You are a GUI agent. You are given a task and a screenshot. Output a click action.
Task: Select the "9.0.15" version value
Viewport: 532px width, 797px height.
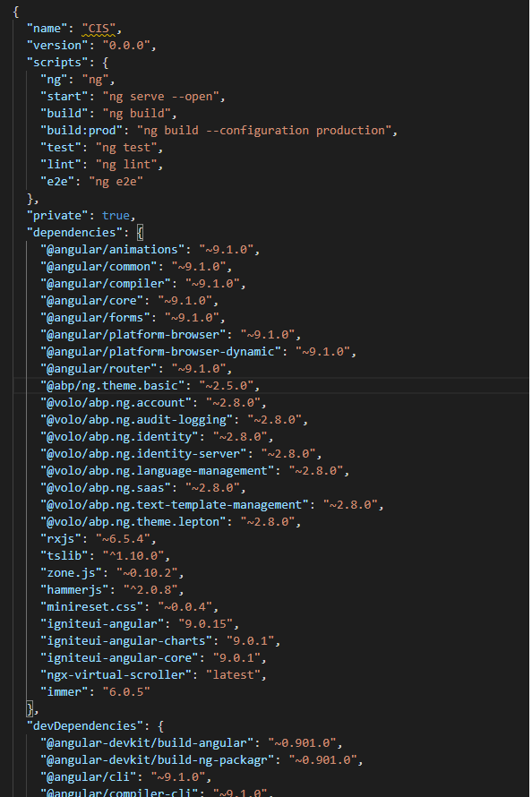coord(205,624)
